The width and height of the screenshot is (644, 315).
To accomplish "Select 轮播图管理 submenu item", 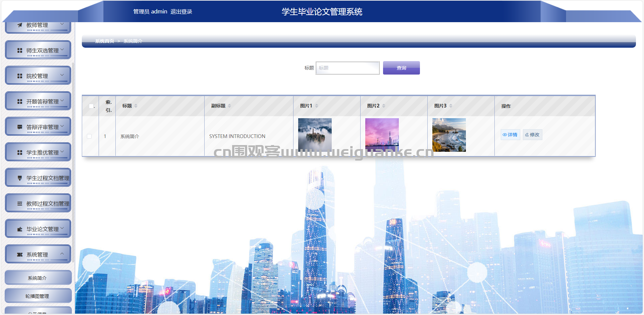I will point(38,296).
